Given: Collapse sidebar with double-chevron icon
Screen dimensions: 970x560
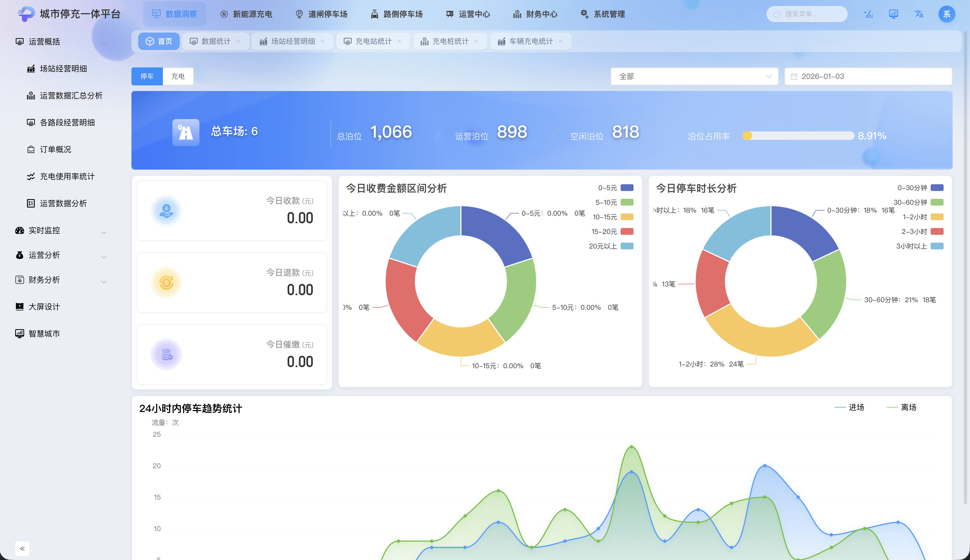Looking at the screenshot, I should [22, 548].
